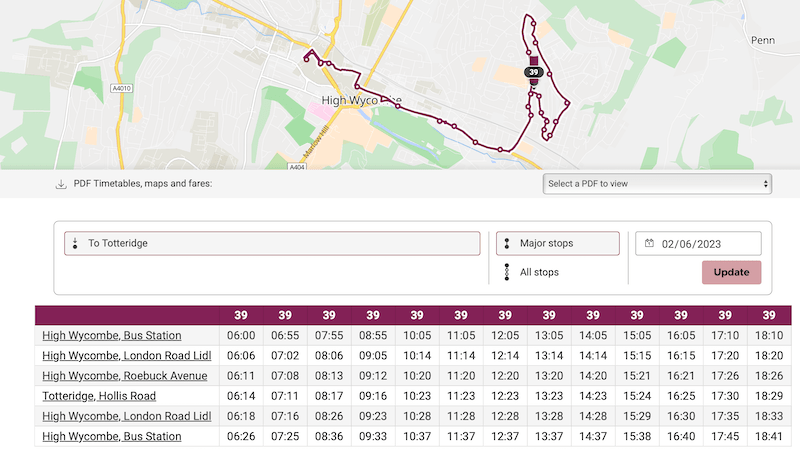
Task: Click the Major stops dots icon
Action: pyautogui.click(x=508, y=243)
